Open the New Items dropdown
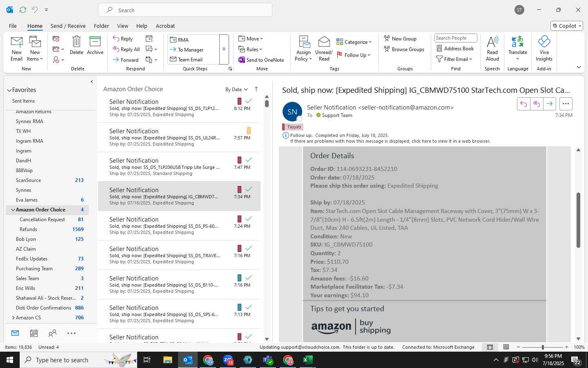The width and height of the screenshot is (588, 368). click(35, 49)
